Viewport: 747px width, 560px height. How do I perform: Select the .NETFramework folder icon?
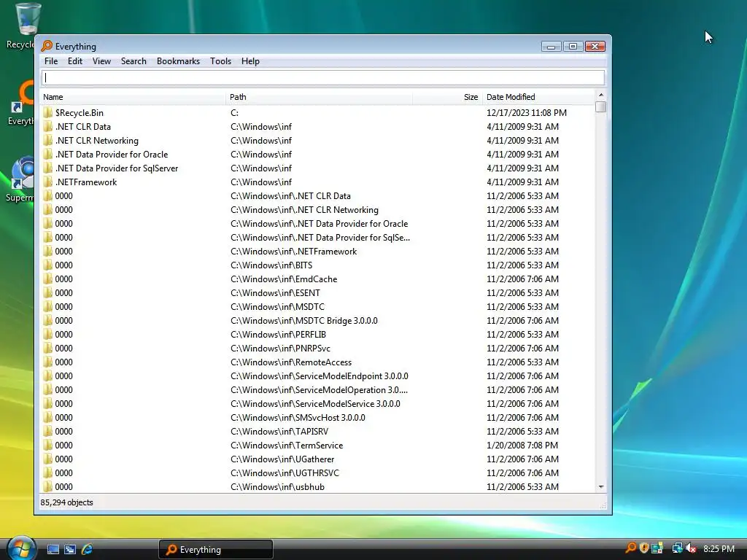pos(47,182)
